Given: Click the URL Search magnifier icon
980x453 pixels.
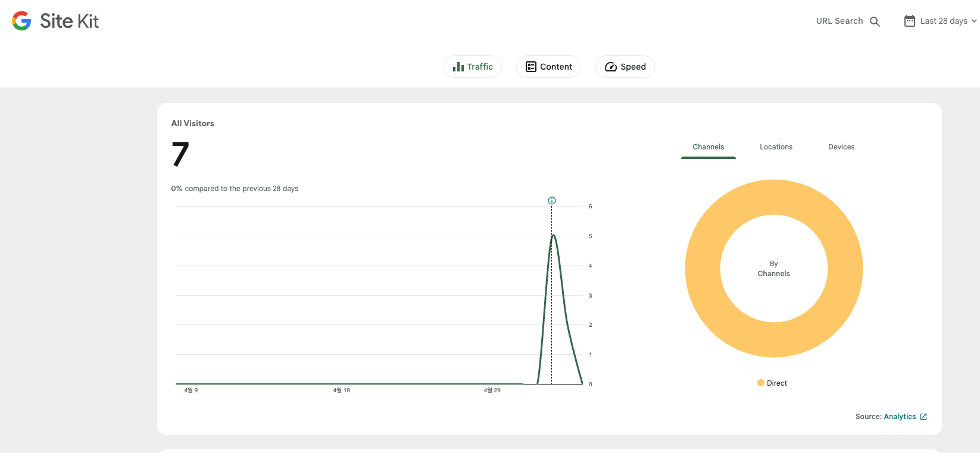Looking at the screenshot, I should point(875,21).
